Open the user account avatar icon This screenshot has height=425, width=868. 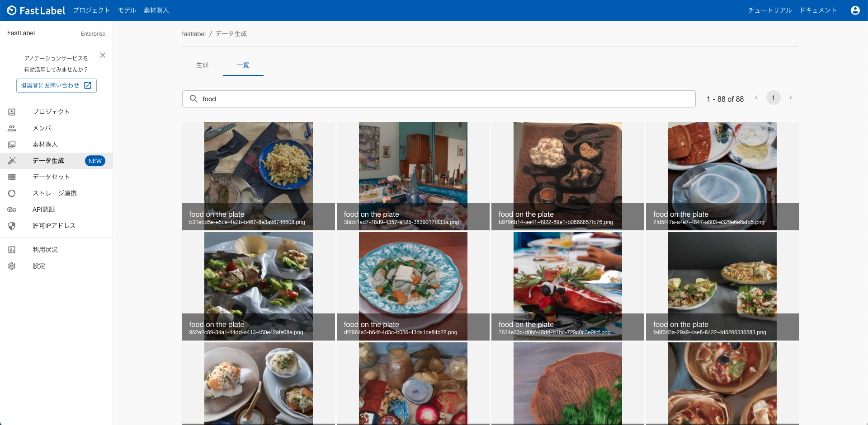(x=855, y=10)
